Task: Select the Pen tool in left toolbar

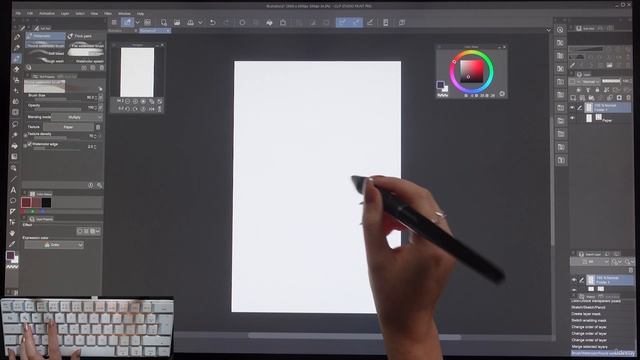Action: [x=17, y=37]
